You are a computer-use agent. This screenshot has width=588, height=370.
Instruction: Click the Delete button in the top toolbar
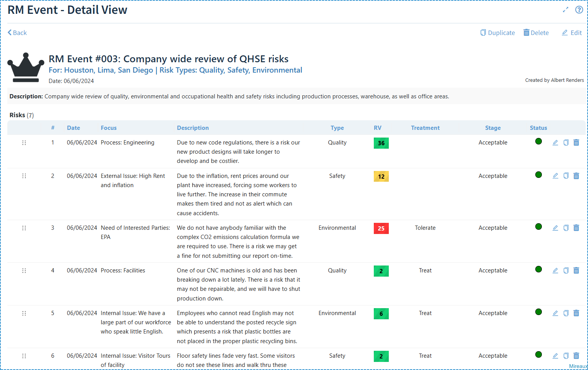pyautogui.click(x=536, y=33)
